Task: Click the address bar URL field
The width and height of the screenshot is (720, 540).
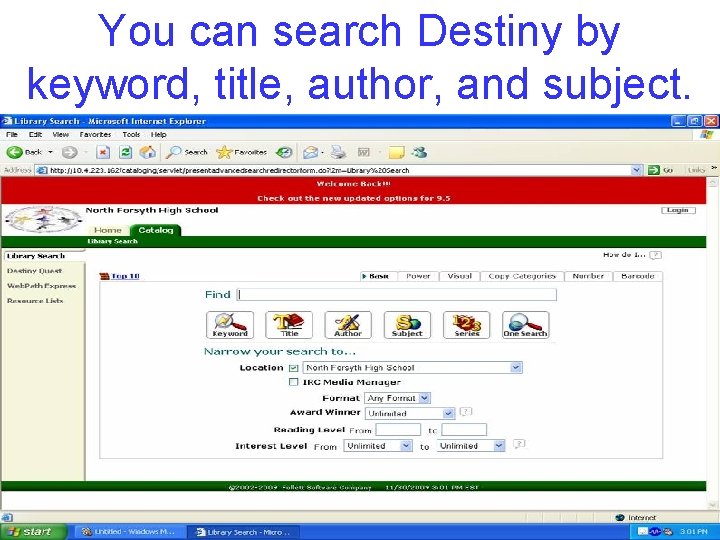Action: [339, 170]
